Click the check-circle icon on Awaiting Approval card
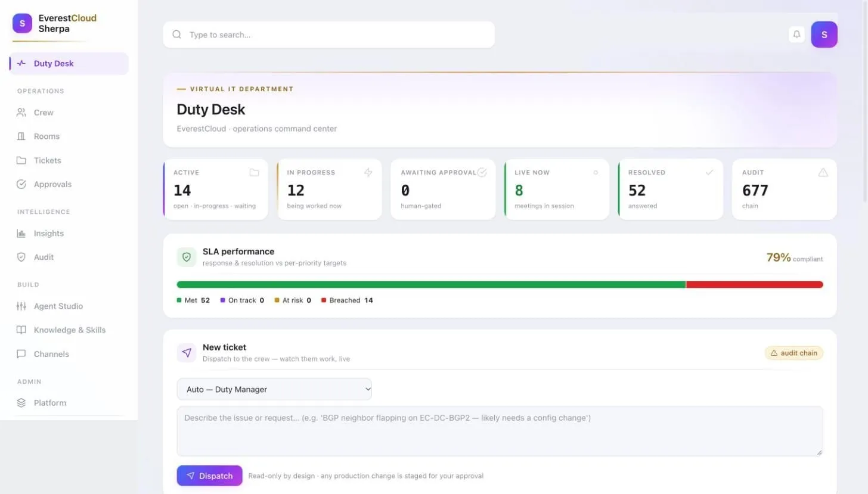 (x=482, y=173)
